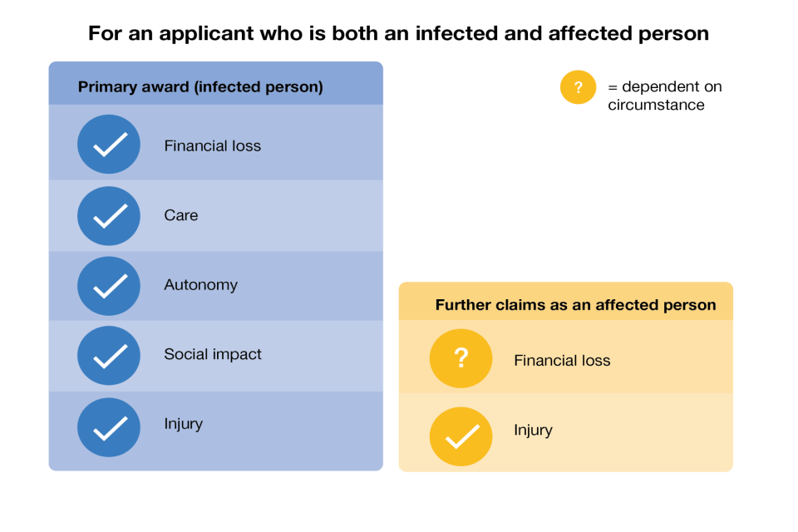Click the Injury label in the yellow panel

coord(533,431)
